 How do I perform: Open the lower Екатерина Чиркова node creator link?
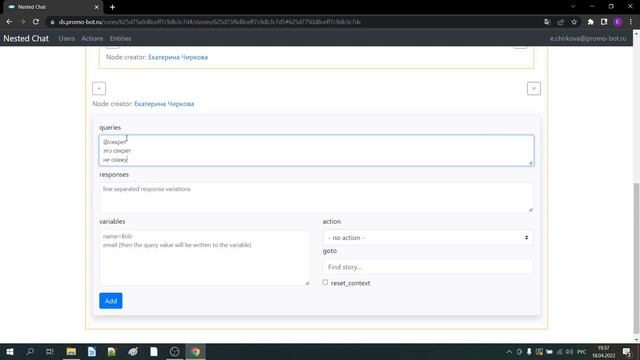click(x=164, y=104)
